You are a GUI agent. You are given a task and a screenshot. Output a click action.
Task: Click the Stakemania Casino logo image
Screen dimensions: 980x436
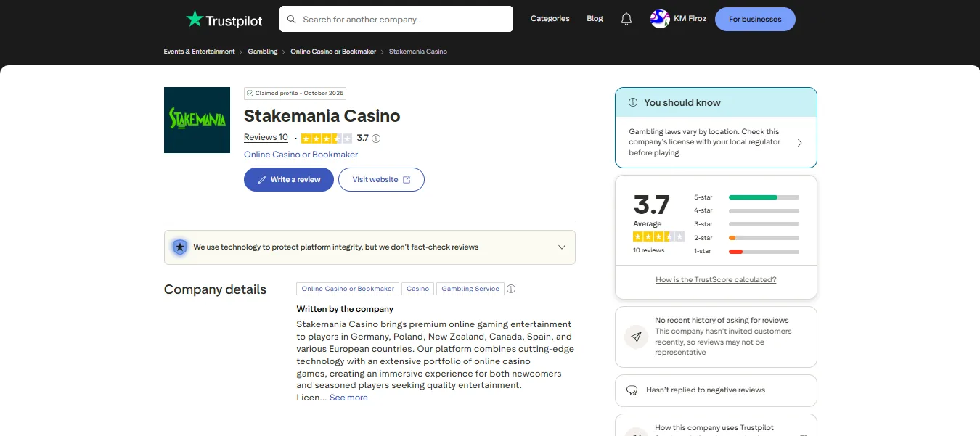point(197,120)
